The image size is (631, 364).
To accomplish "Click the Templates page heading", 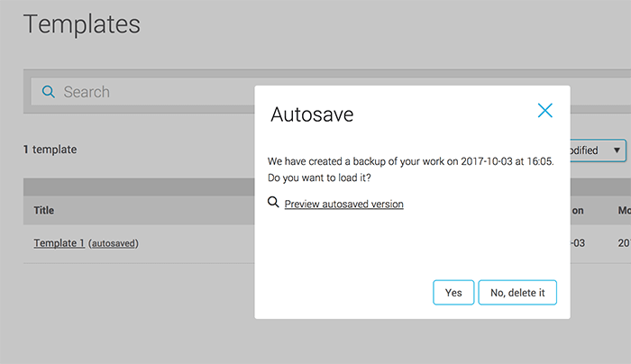I will point(82,24).
